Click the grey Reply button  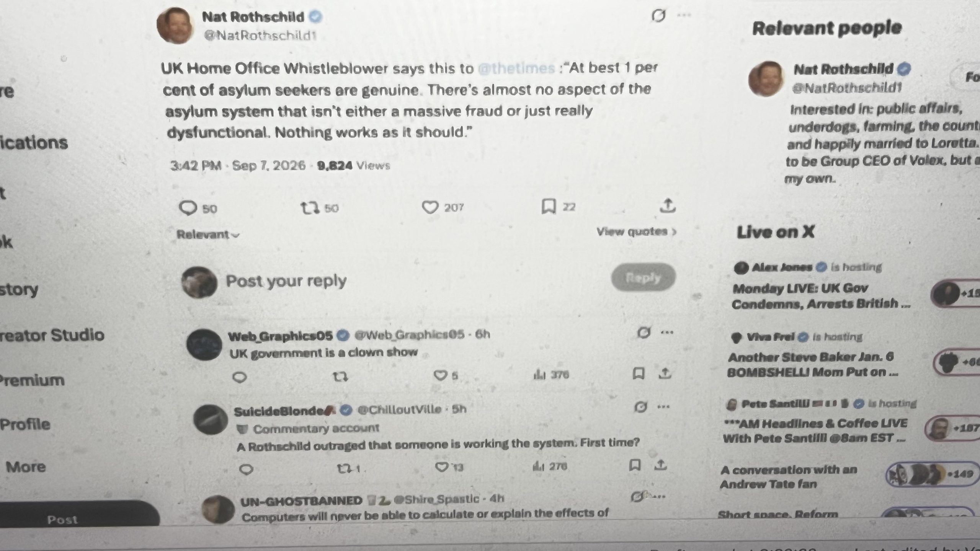pyautogui.click(x=643, y=277)
